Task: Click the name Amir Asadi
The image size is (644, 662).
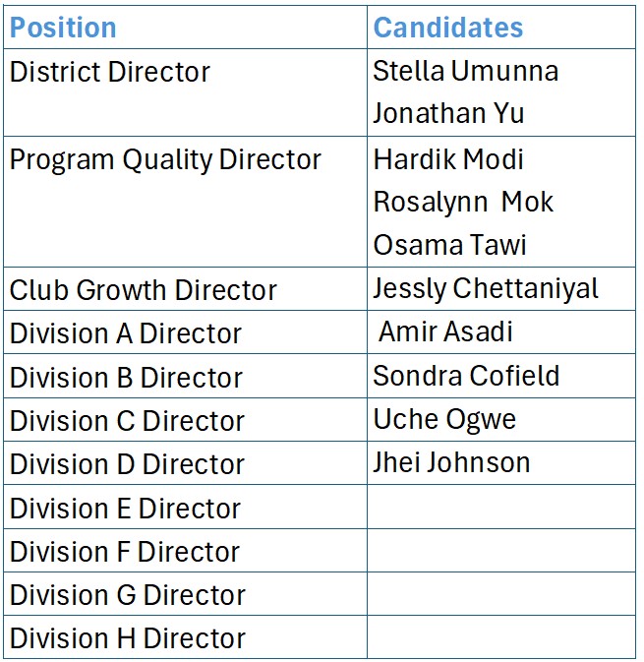Action: [x=445, y=331]
